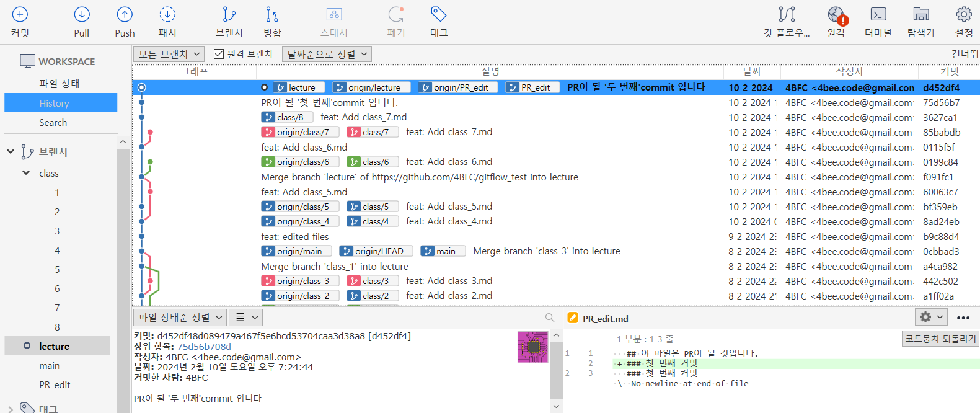Screen dimensions: 980x413
Task: Click the Graph (그래프) column header
Action: [195, 71]
